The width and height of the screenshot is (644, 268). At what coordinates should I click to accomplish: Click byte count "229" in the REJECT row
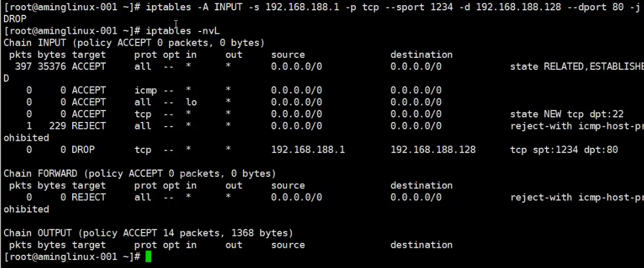coord(57,126)
